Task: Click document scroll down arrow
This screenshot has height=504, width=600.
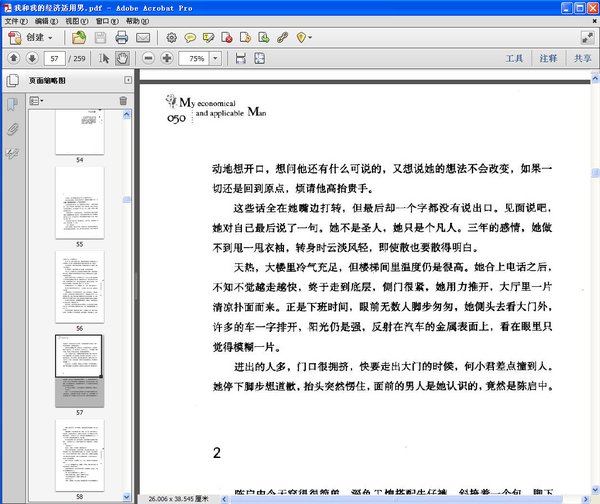Action: point(595,490)
